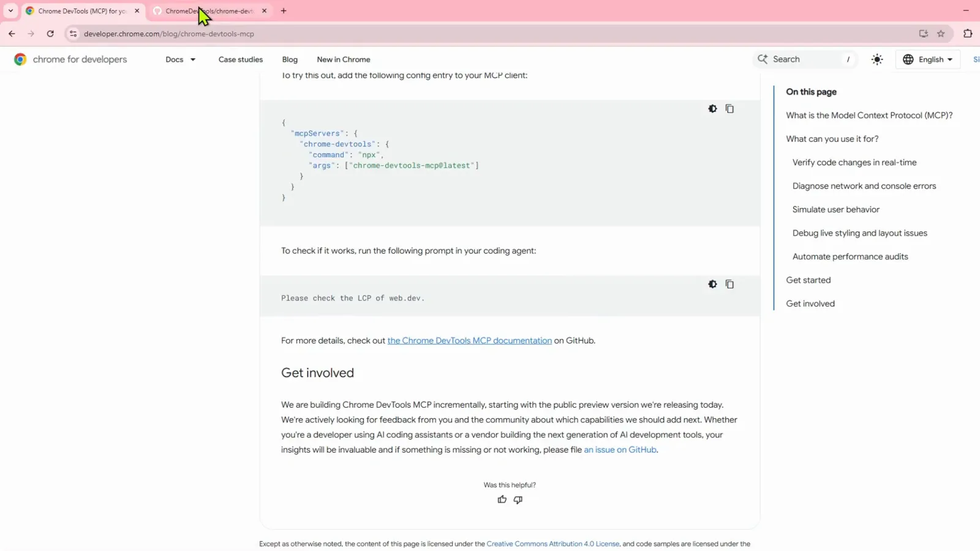Click the browser forward arrow
The height and width of the screenshot is (551, 980).
(31, 34)
